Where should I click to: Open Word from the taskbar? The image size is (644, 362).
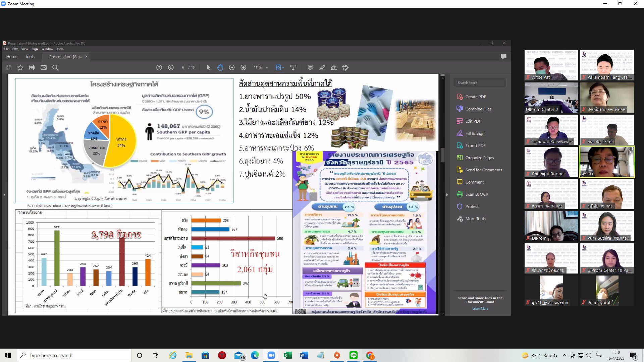(x=304, y=355)
